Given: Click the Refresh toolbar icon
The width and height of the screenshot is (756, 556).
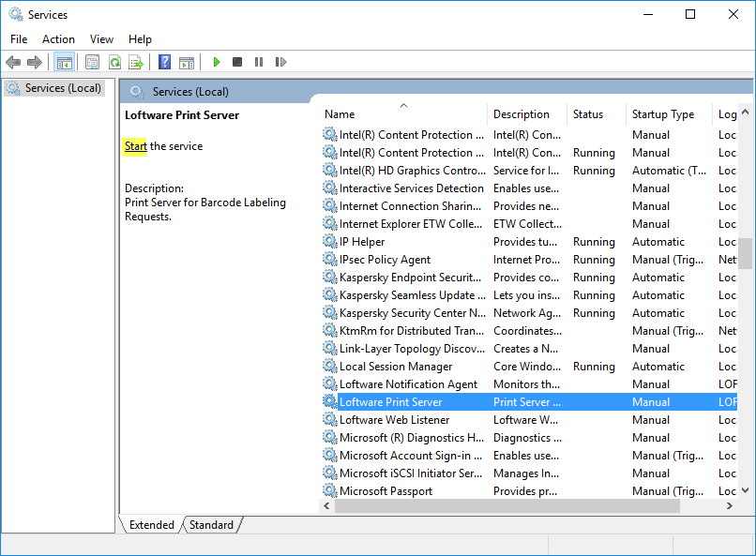Looking at the screenshot, I should (114, 62).
